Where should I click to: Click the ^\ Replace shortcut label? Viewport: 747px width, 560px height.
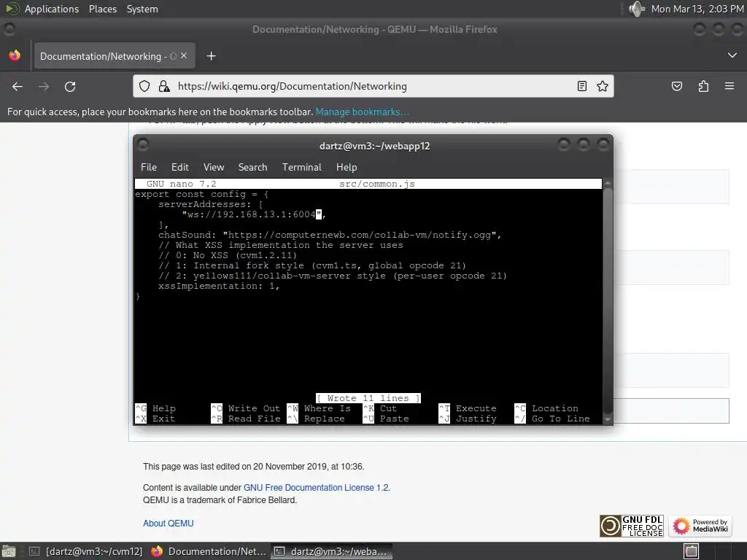(316, 419)
